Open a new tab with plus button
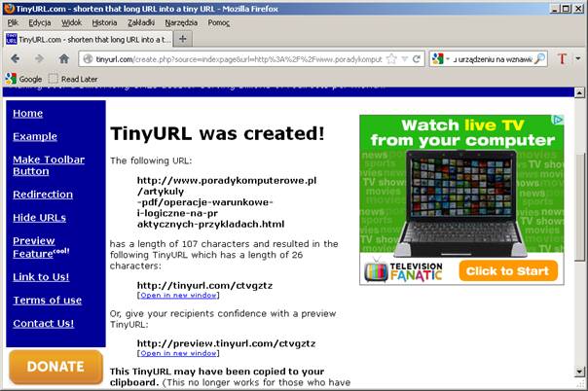 pos(183,39)
